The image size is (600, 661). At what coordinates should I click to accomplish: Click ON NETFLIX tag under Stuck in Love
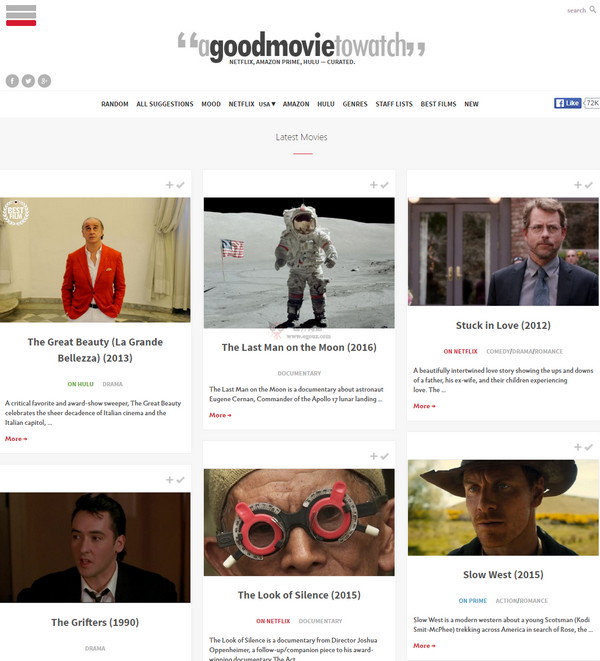(x=460, y=351)
